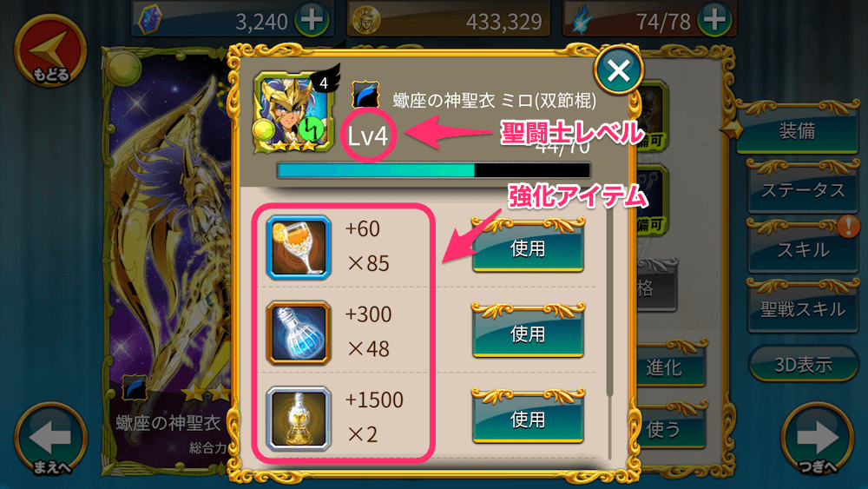Open the スキル tab with alert badge

[803, 248]
